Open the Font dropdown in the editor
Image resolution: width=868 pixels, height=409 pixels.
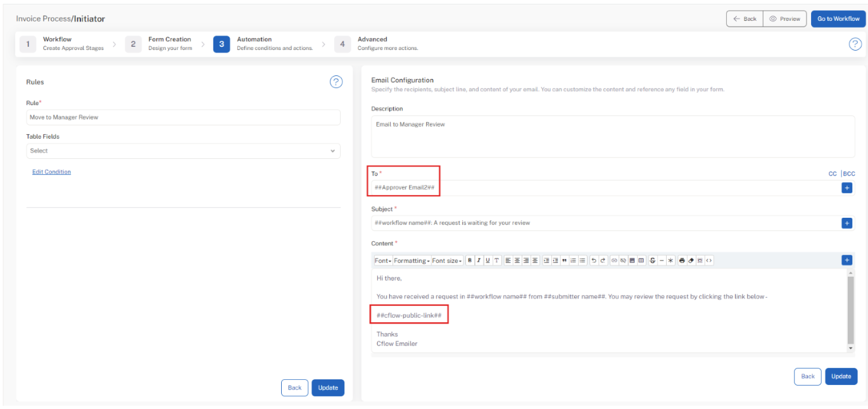tap(382, 260)
